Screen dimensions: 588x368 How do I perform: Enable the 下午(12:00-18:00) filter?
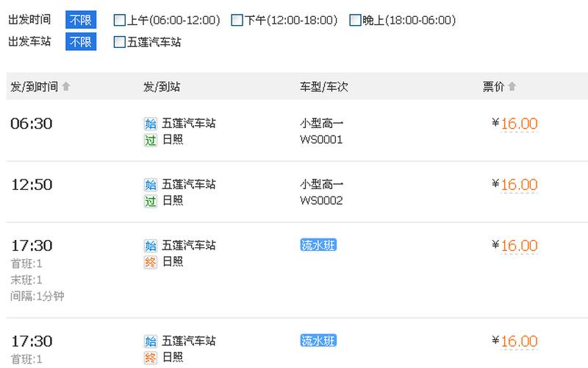(237, 21)
